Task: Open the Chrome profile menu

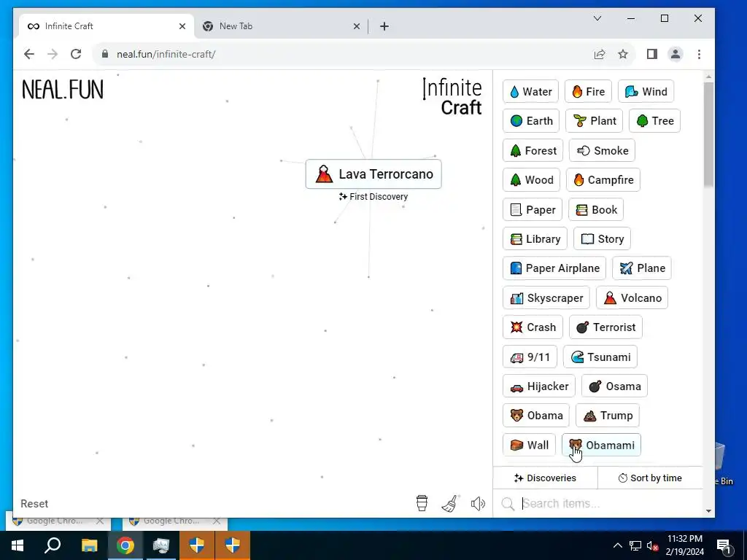Action: (676, 54)
